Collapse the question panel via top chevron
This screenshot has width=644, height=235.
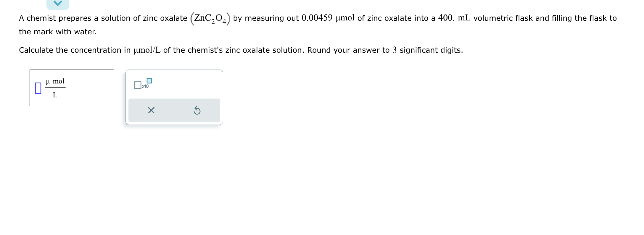(x=58, y=3)
